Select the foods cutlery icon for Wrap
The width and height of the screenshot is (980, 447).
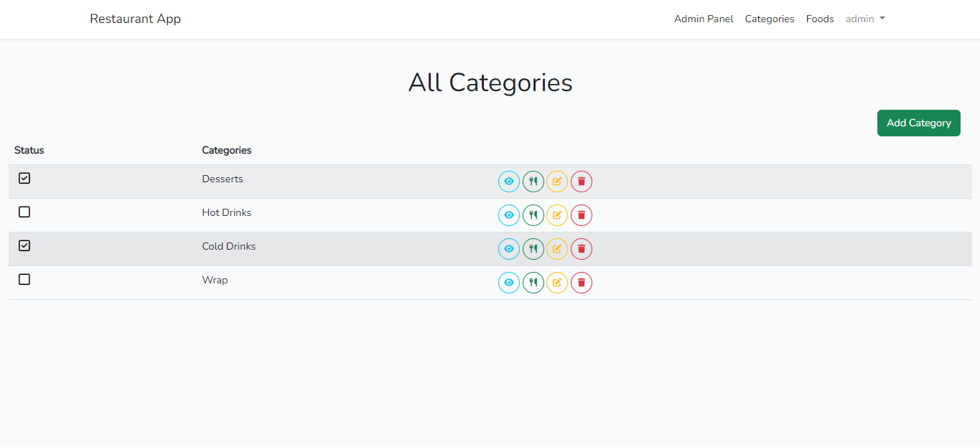(x=533, y=282)
